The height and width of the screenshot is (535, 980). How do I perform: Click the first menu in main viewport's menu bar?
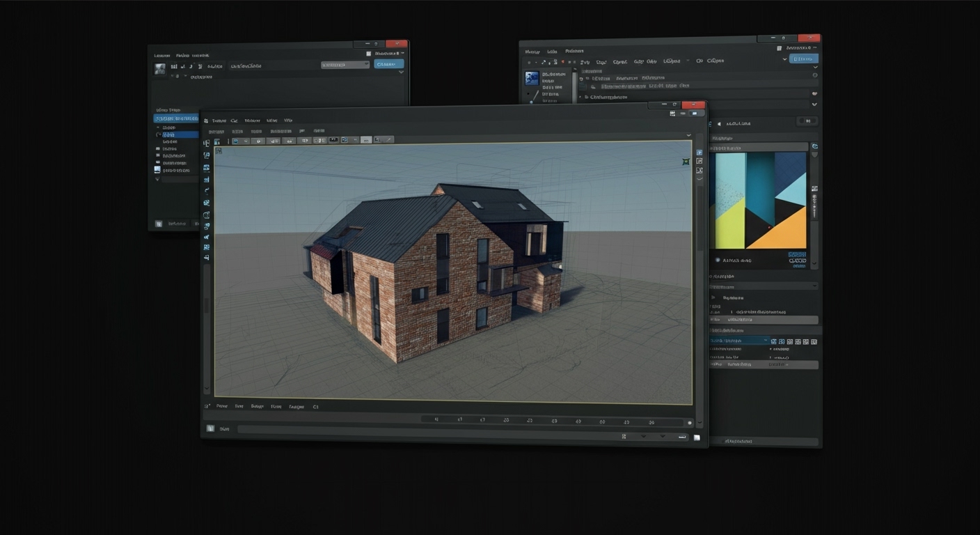219,121
